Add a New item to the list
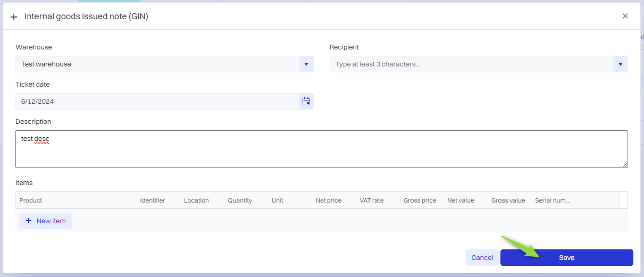The width and height of the screenshot is (644, 277). tap(45, 221)
